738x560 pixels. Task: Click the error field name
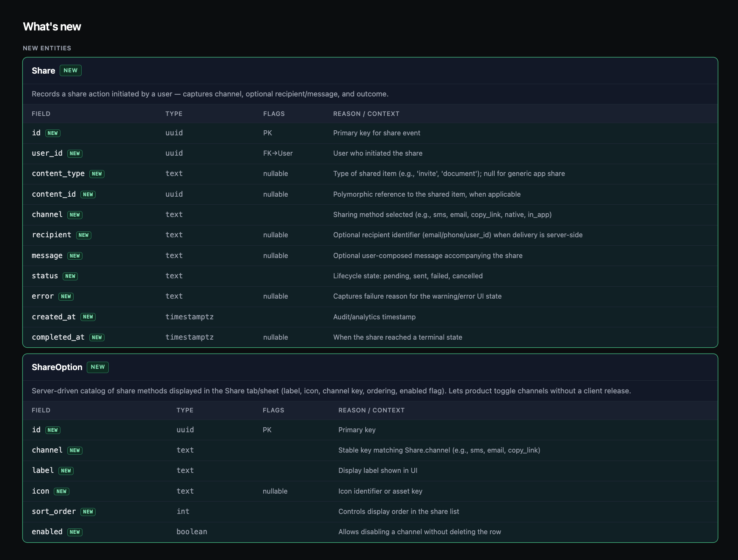coord(43,296)
